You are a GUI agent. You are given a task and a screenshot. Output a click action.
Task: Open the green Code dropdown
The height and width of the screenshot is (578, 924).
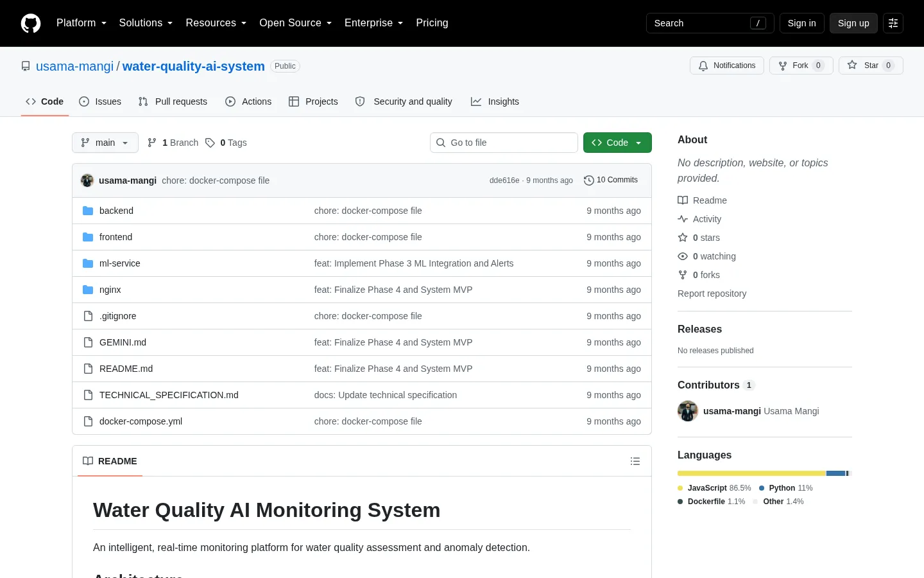(617, 143)
